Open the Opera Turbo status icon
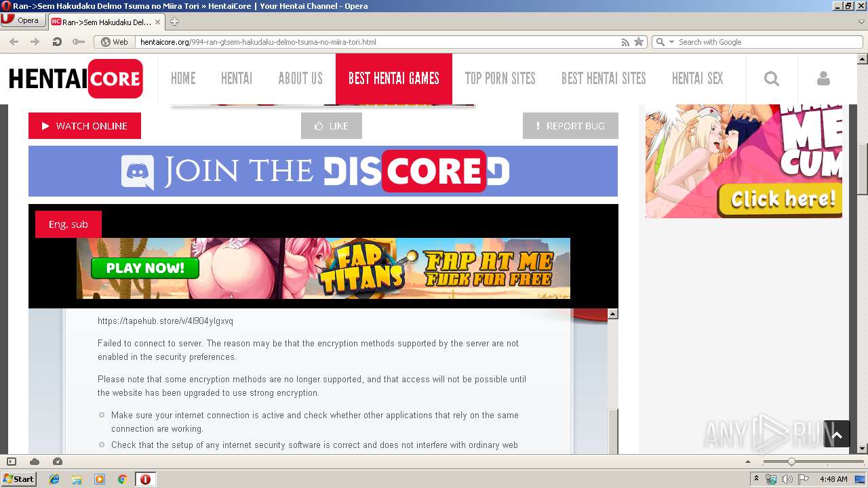This screenshot has height=488, width=868. click(58, 462)
